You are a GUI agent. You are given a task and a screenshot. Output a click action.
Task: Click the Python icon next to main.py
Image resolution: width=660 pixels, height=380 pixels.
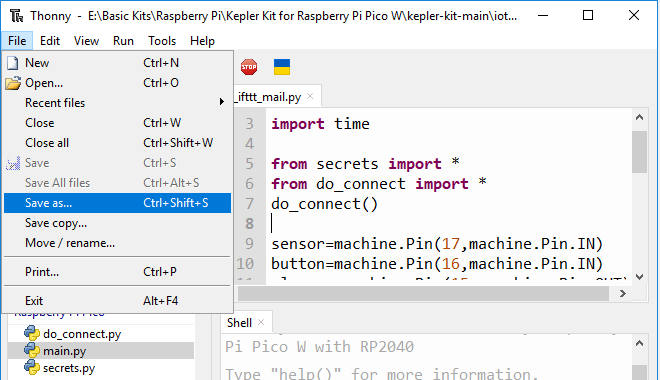[x=32, y=350]
